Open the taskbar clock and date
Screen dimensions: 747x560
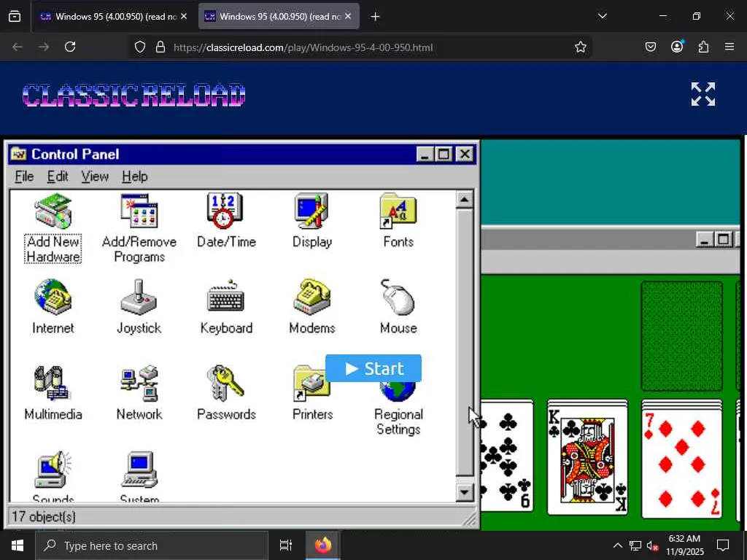(684, 545)
